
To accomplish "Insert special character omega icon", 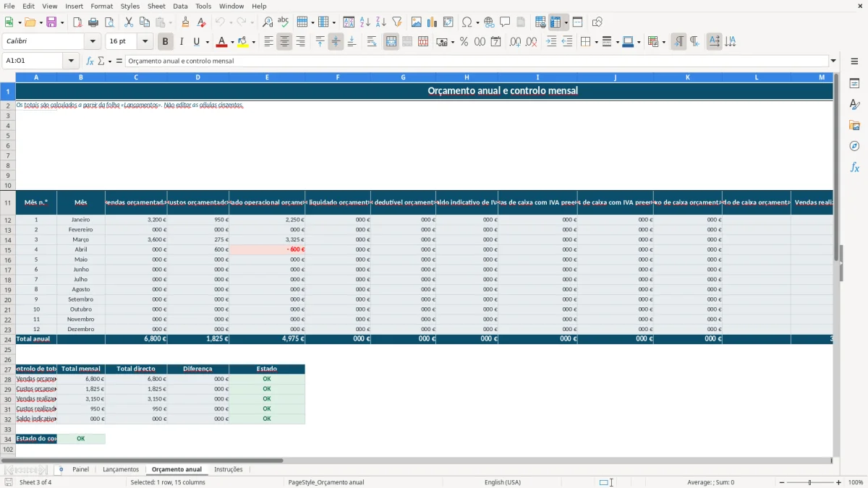I will point(467,22).
